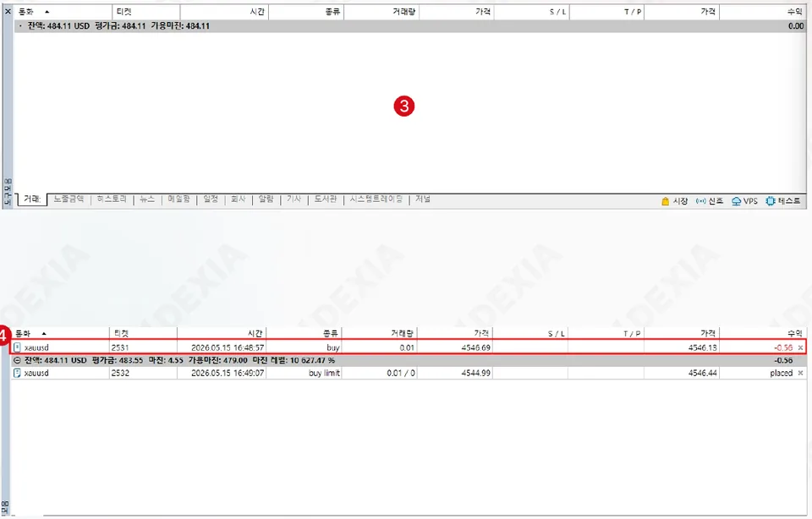Go to the 메일함 tab
Viewport: 812px width, 519px height.
click(x=178, y=199)
